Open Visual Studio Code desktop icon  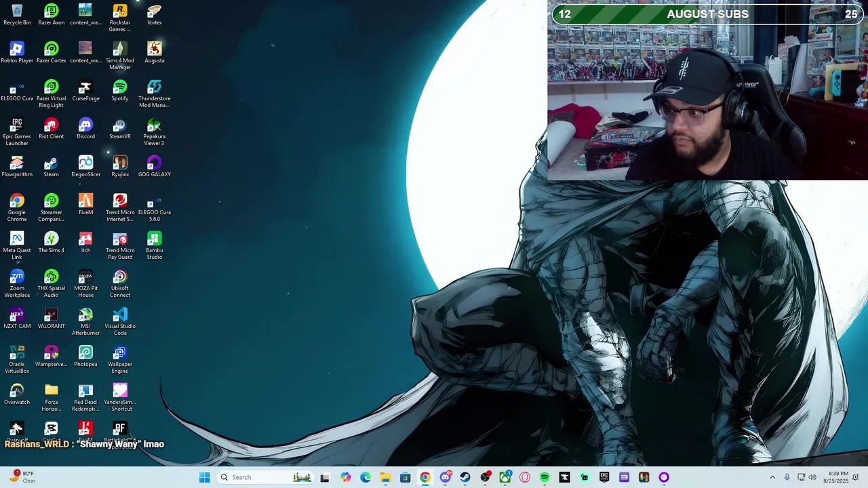pyautogui.click(x=120, y=321)
